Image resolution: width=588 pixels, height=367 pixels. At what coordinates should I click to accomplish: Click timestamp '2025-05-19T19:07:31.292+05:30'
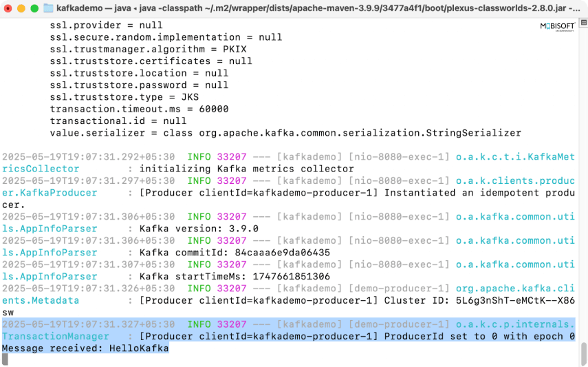[x=89, y=156]
